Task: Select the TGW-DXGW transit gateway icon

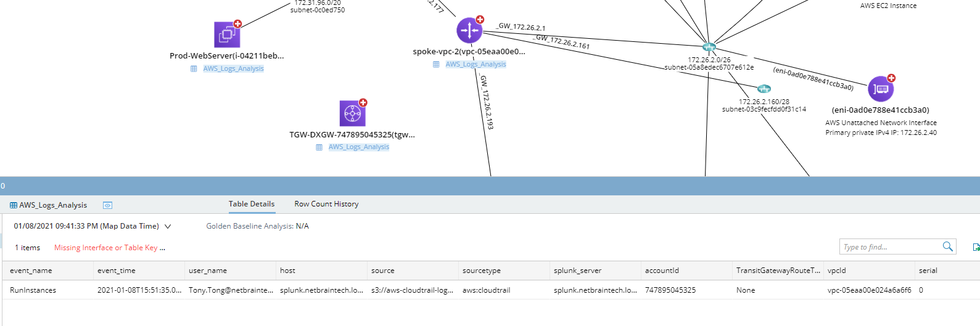Action: pos(352,113)
